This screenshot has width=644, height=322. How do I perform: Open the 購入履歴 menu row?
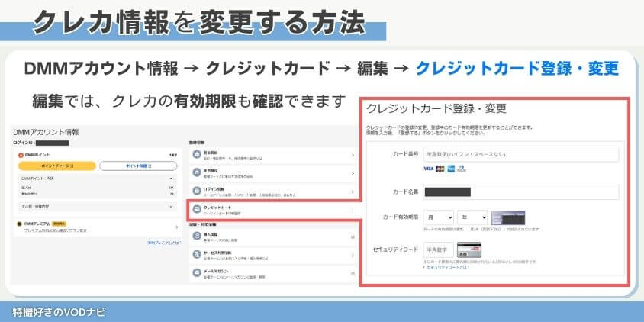tap(273, 237)
